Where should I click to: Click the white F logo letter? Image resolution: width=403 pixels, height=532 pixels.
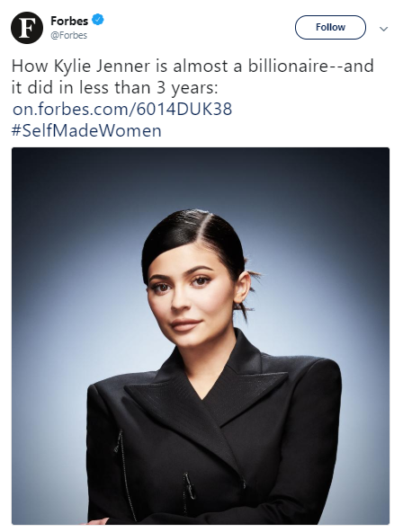27,28
